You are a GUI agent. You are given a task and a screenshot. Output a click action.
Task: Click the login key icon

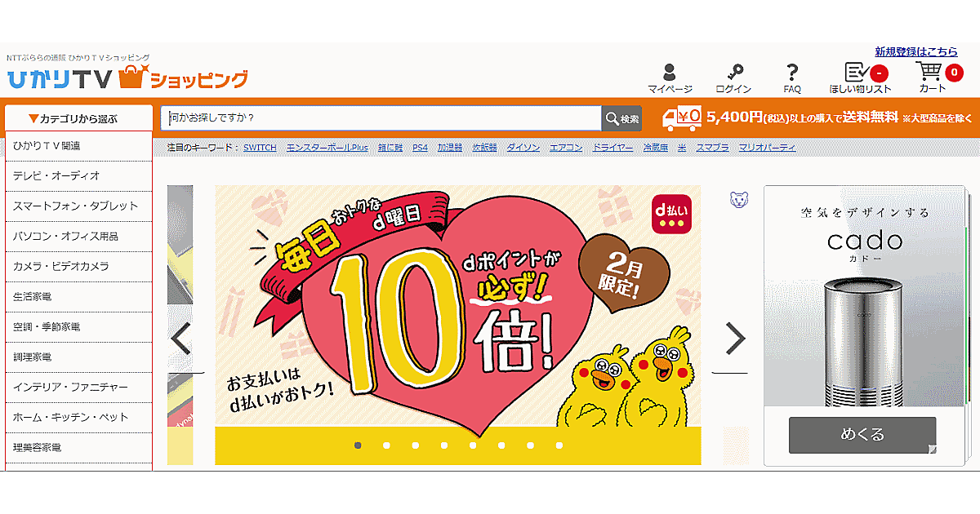(x=733, y=73)
